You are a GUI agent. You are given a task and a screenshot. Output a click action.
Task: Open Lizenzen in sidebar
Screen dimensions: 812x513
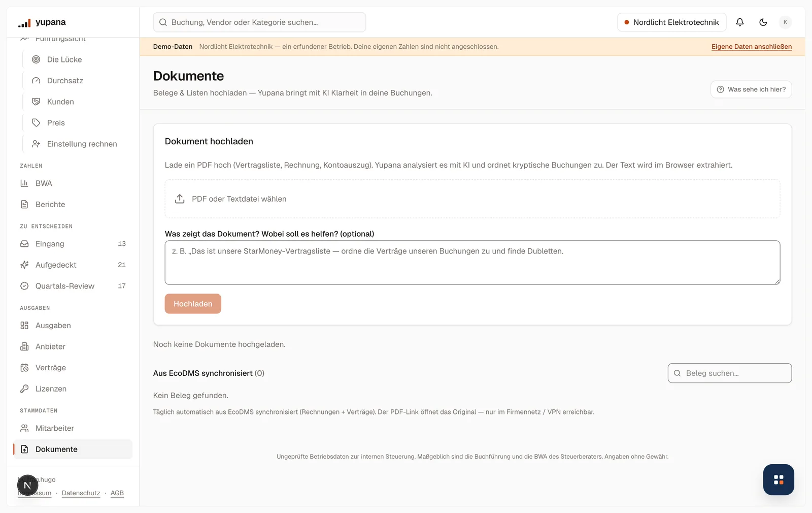click(73, 389)
